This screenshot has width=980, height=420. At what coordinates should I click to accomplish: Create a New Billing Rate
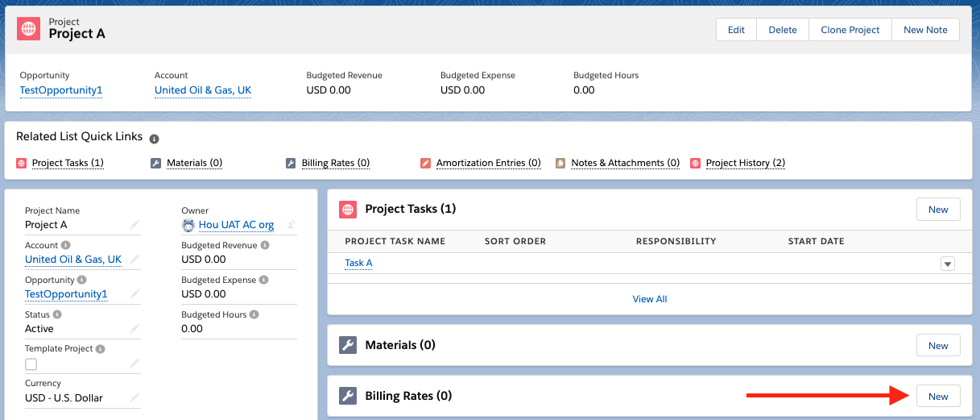click(938, 396)
